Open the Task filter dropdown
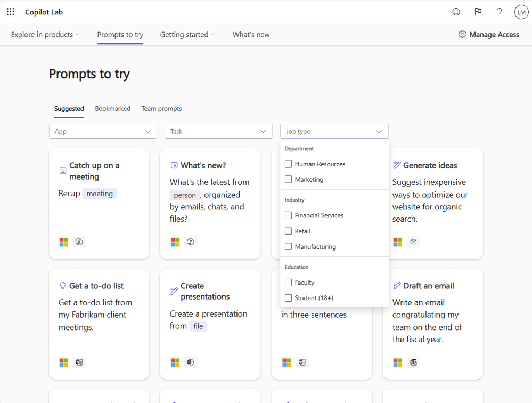The width and height of the screenshot is (532, 403). click(x=218, y=131)
